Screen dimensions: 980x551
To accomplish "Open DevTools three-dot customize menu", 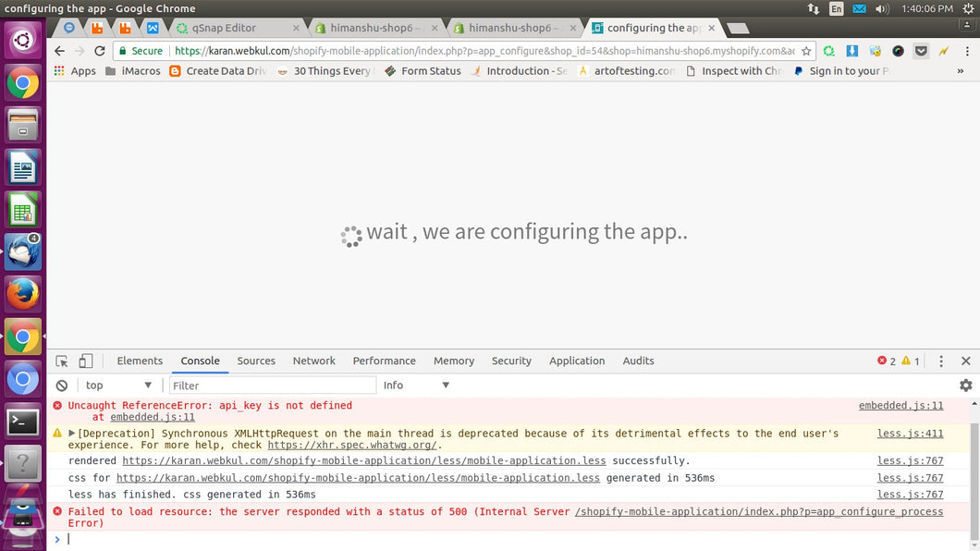I will tap(941, 361).
